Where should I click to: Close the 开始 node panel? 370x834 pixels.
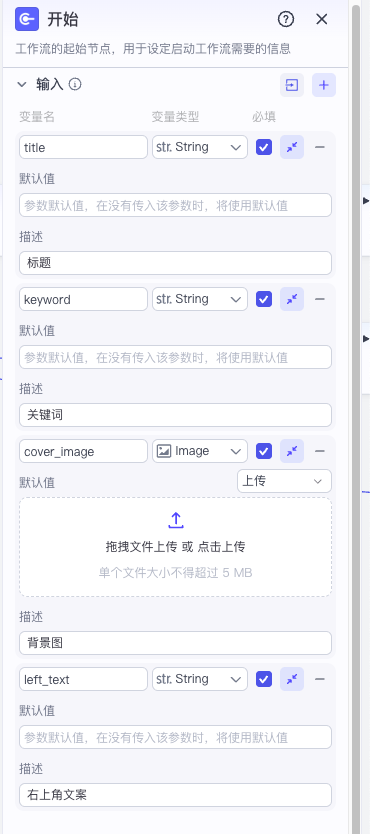point(322,20)
